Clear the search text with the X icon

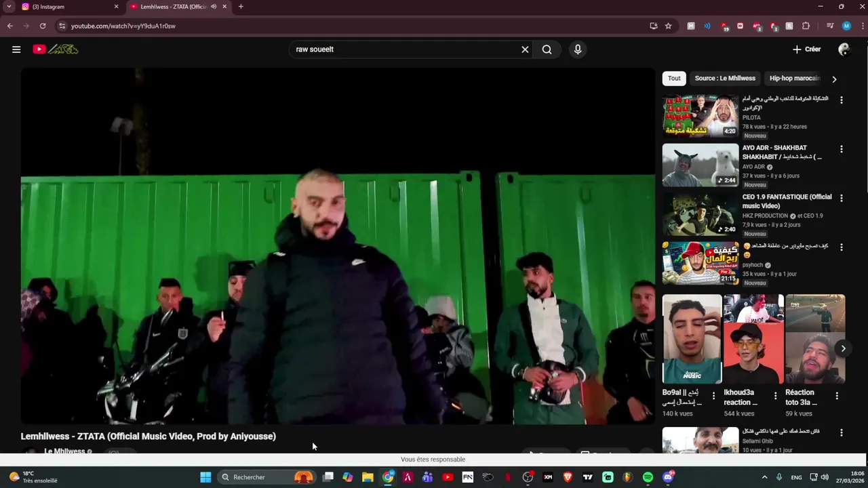coord(525,49)
